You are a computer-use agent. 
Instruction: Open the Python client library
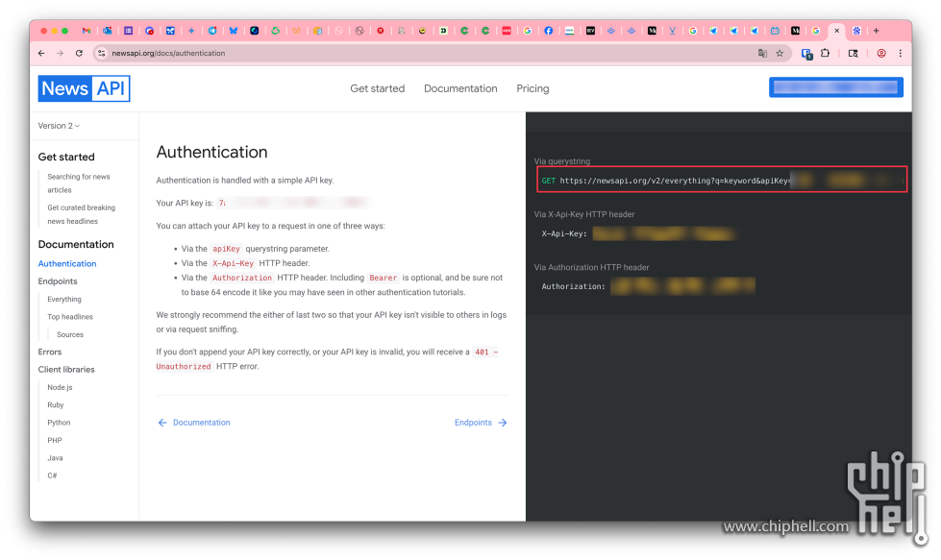[x=59, y=423]
